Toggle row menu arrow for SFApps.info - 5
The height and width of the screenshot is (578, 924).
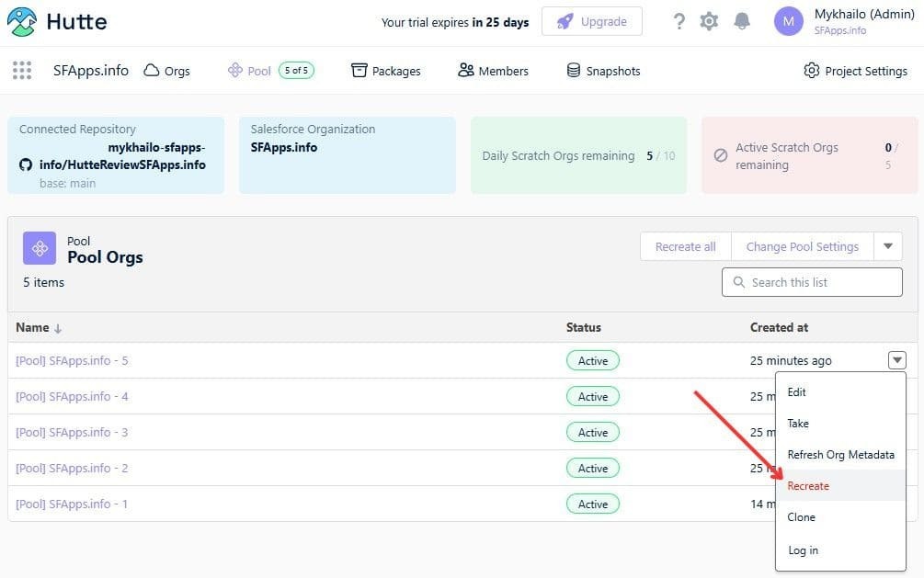pyautogui.click(x=897, y=360)
